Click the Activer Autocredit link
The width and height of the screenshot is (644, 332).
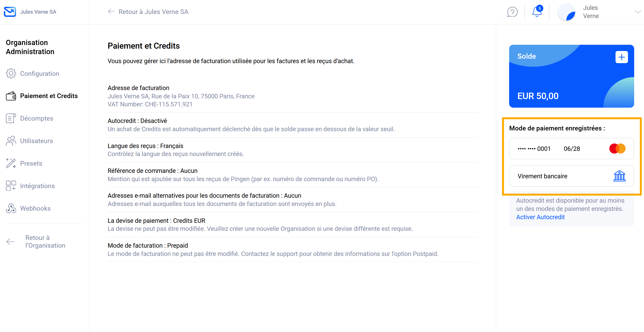click(x=540, y=217)
